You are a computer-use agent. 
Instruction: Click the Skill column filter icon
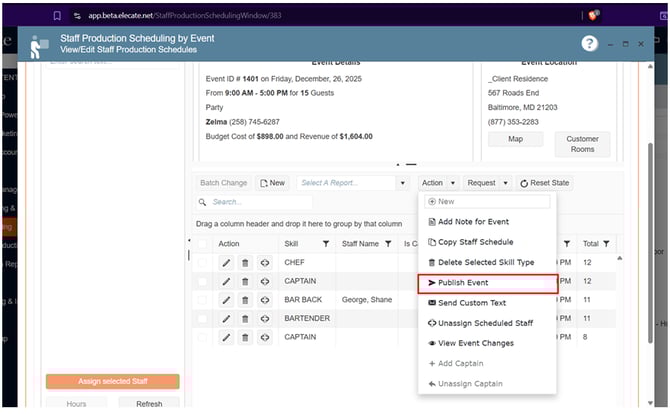coord(325,243)
